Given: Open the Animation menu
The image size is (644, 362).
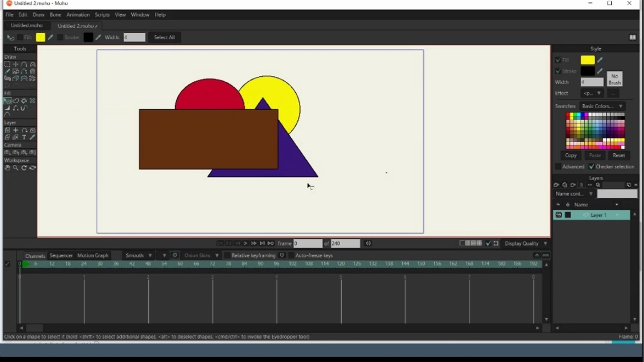Looking at the screenshot, I should (77, 15).
